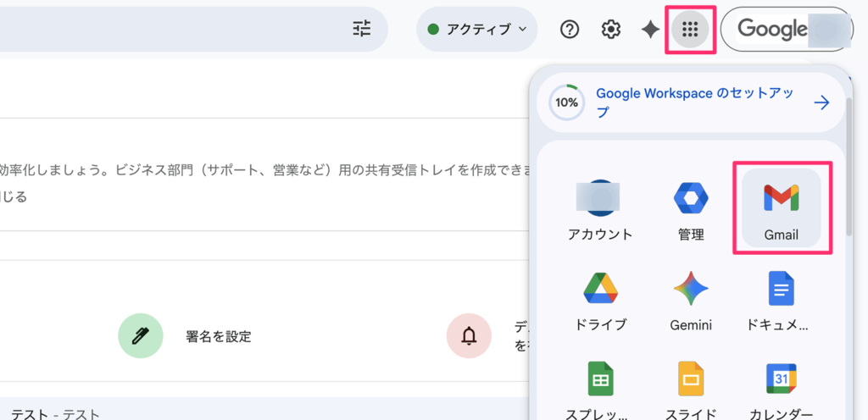The image size is (868, 420).
Task: Open Gemini app in the apps panel
Action: click(691, 300)
